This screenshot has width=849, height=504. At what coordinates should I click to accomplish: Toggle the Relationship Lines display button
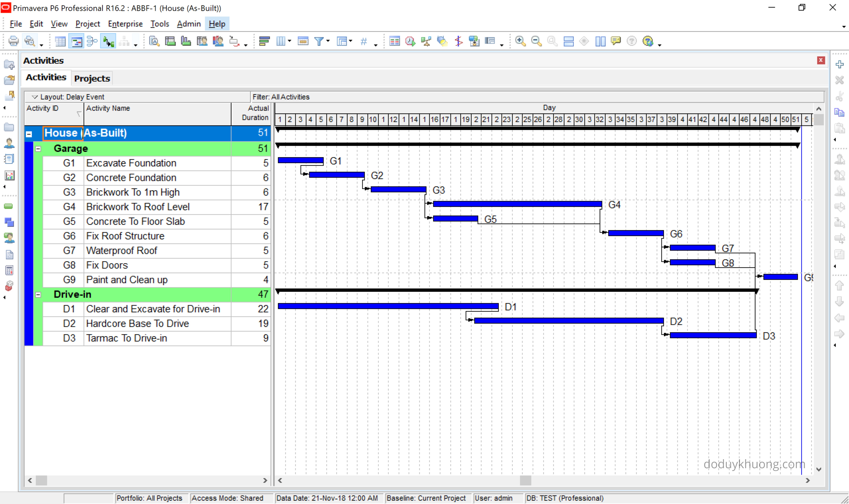coord(108,41)
